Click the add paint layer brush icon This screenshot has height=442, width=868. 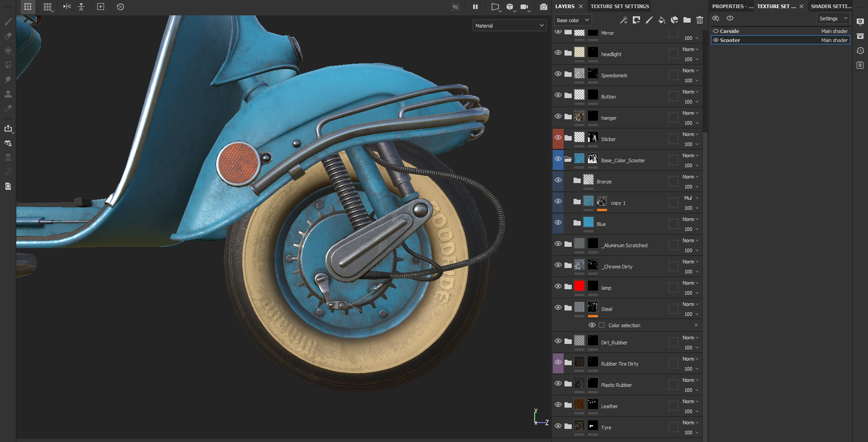coord(649,20)
